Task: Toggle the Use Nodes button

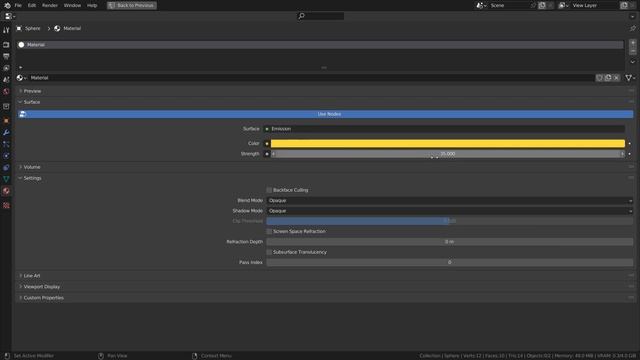Action: point(325,114)
